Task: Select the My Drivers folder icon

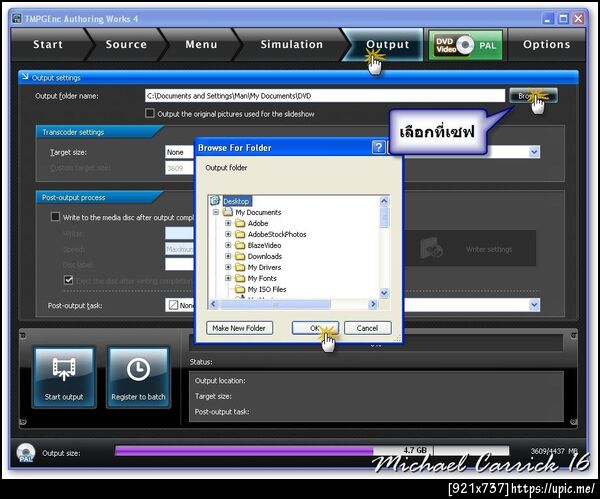Action: [x=240, y=267]
